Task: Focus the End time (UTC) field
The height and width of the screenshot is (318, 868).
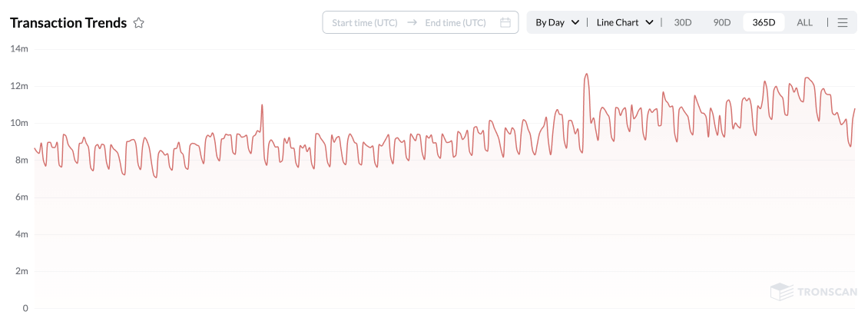Action: (x=456, y=23)
